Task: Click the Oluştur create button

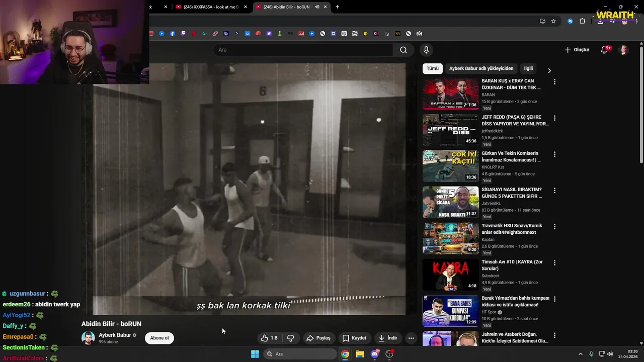Action: (577, 50)
